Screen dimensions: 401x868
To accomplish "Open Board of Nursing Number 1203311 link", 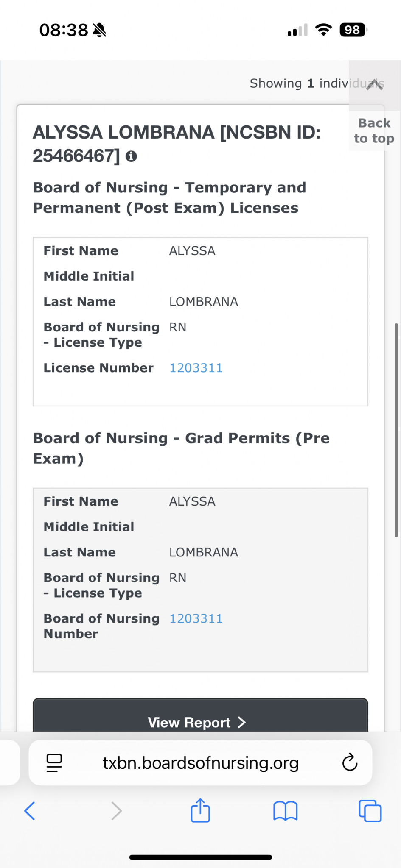I will click(196, 618).
